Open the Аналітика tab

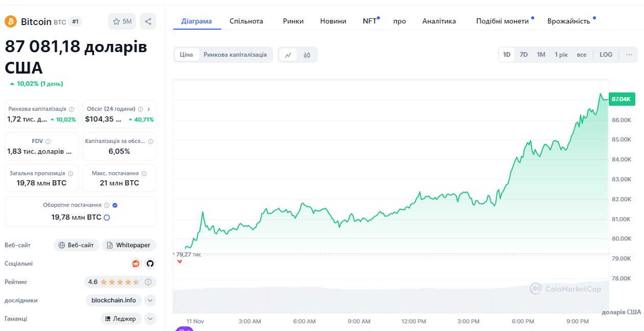439,21
